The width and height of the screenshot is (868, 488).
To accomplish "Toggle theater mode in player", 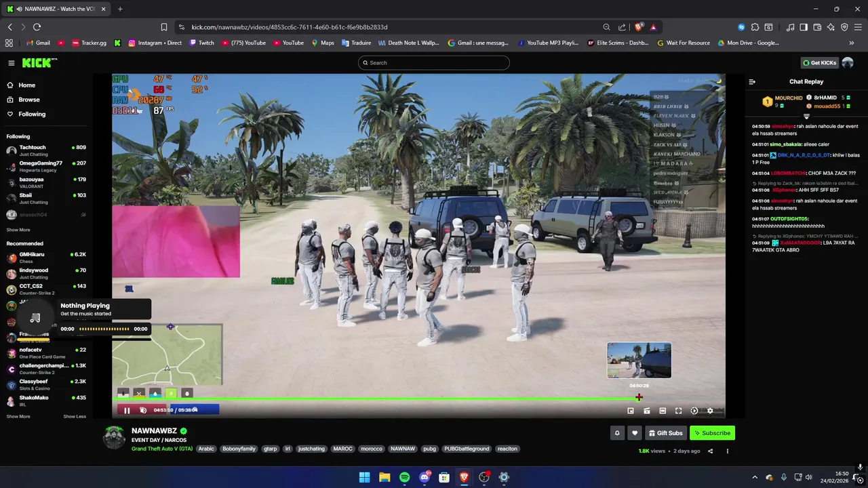I will tap(663, 411).
